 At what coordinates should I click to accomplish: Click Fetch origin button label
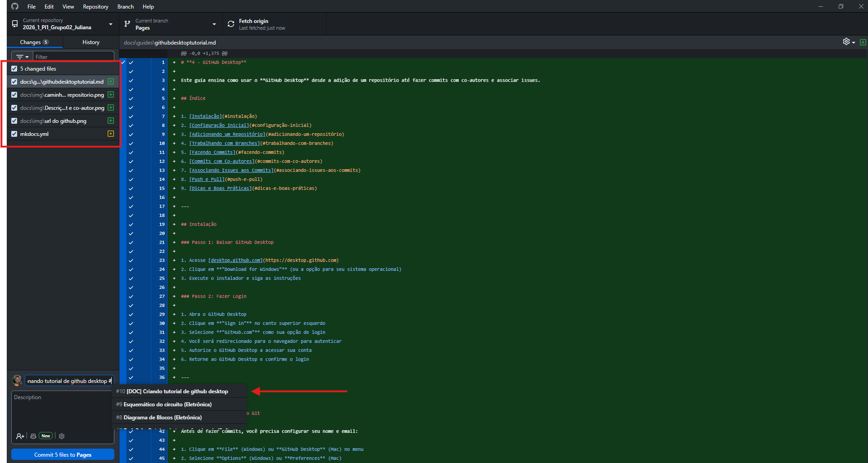coord(253,21)
